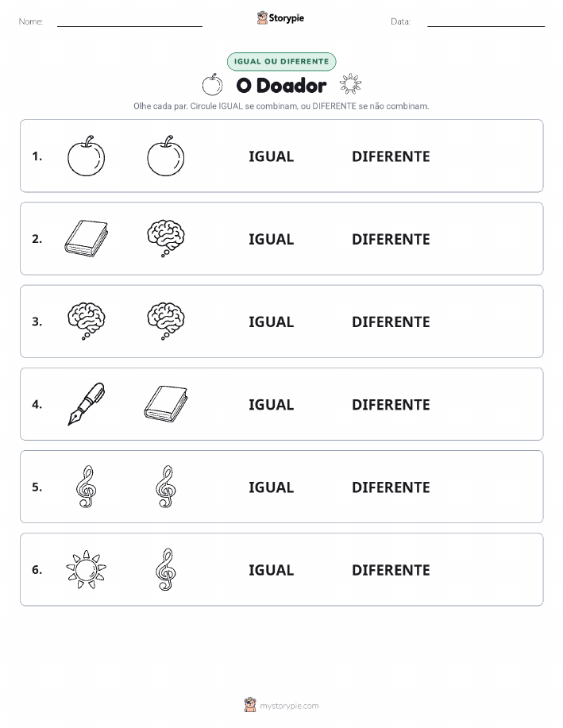563x728 pixels.
Task: Click the IGUAL OU DIFERENTE badge
Action: click(281, 61)
